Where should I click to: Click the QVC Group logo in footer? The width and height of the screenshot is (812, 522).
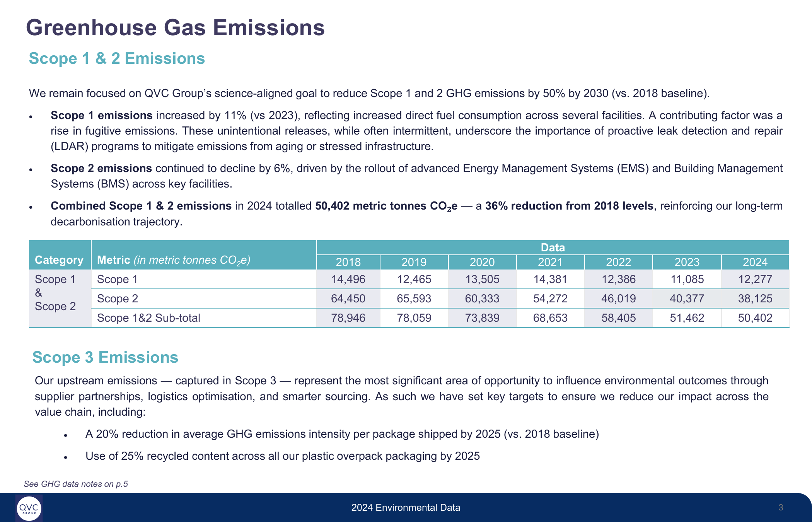click(29, 508)
